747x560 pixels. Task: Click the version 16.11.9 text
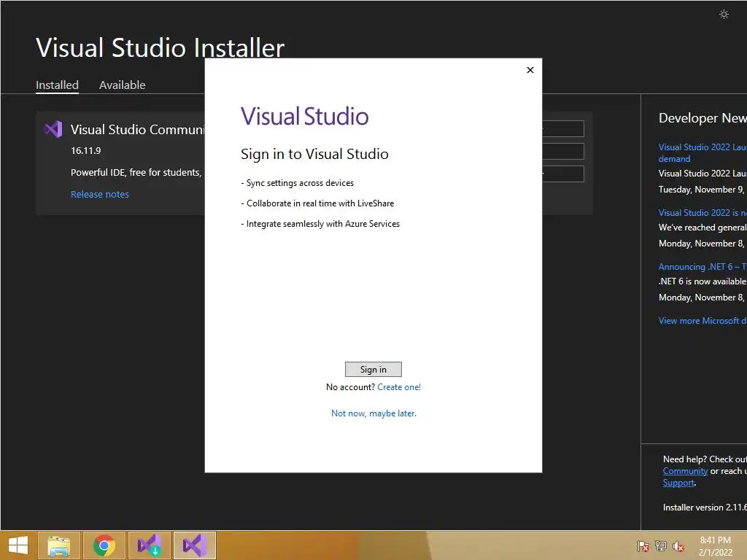click(x=86, y=150)
